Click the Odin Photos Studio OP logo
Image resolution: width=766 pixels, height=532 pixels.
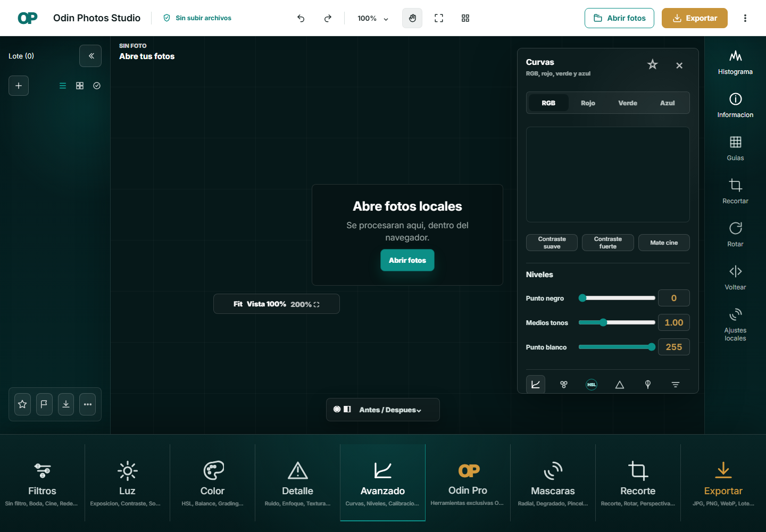tap(28, 18)
